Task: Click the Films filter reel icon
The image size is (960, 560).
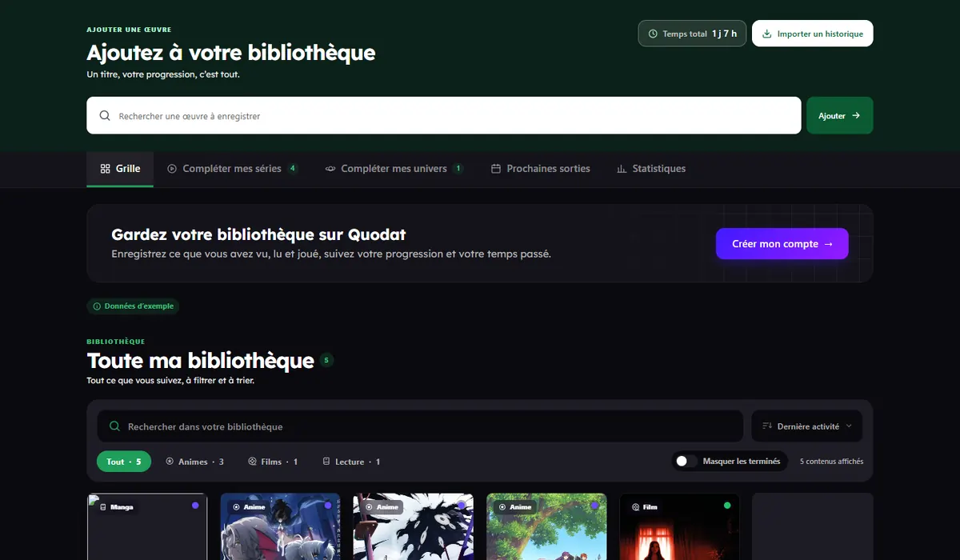Action: point(252,462)
